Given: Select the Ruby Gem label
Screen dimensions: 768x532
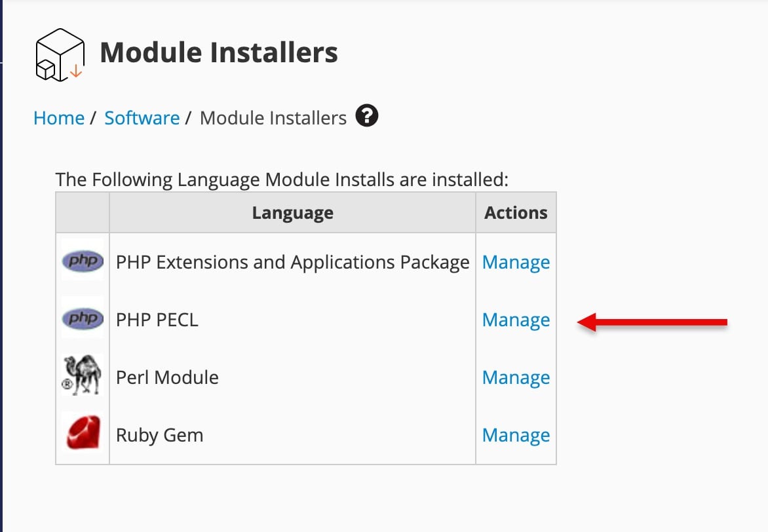Looking at the screenshot, I should click(159, 436).
